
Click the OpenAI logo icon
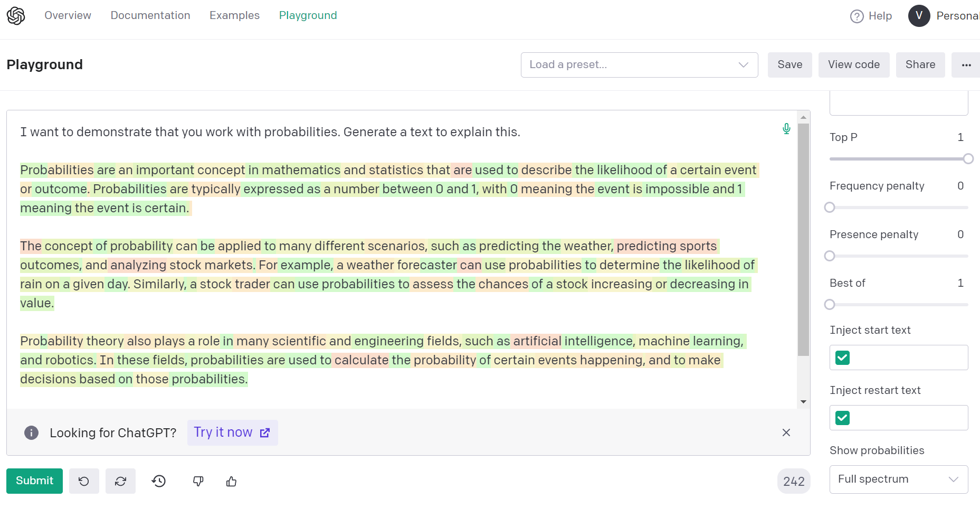pyautogui.click(x=16, y=16)
